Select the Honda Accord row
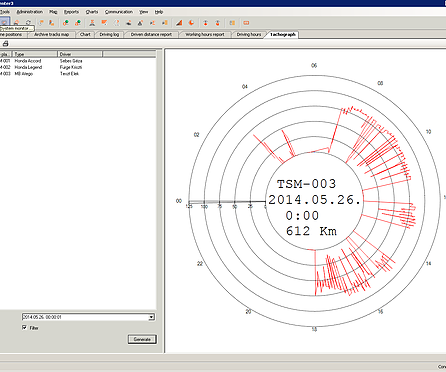This screenshot has width=446, height=372. [78, 61]
